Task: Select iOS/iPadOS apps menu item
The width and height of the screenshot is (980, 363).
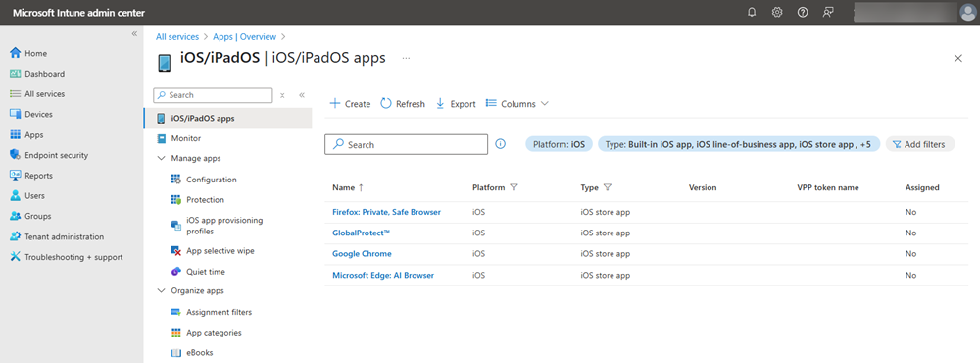Action: 227,118
